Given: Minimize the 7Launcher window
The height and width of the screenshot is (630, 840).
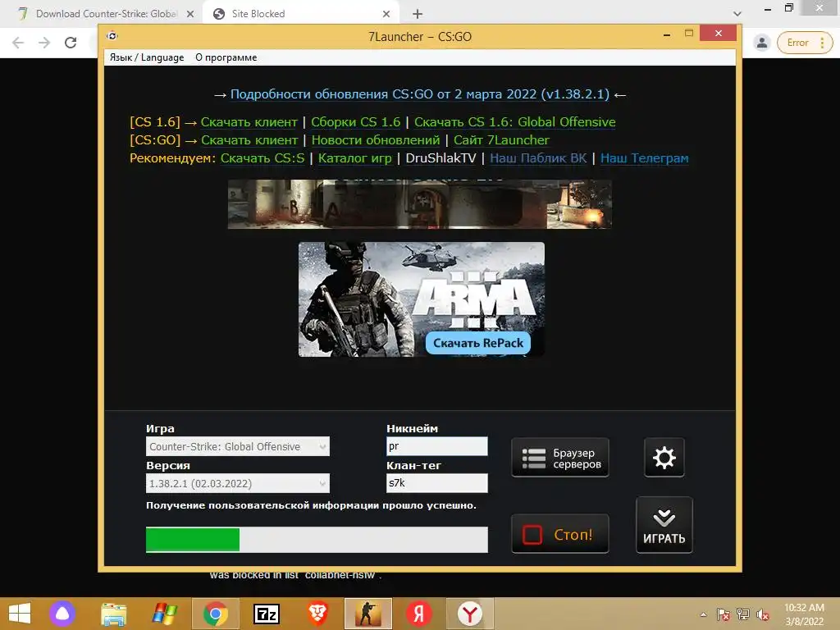Looking at the screenshot, I should click(x=666, y=34).
